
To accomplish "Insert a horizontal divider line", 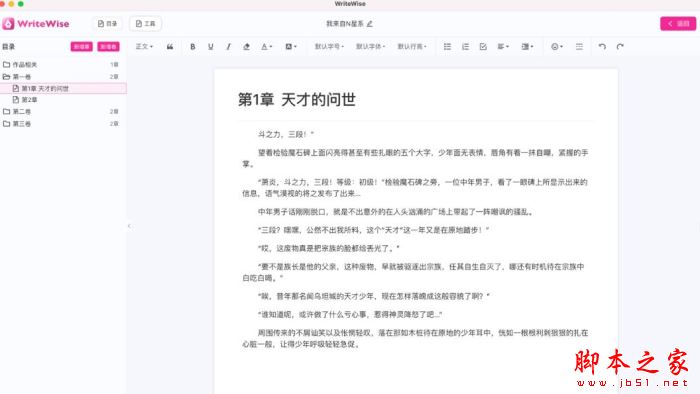I will point(579,46).
